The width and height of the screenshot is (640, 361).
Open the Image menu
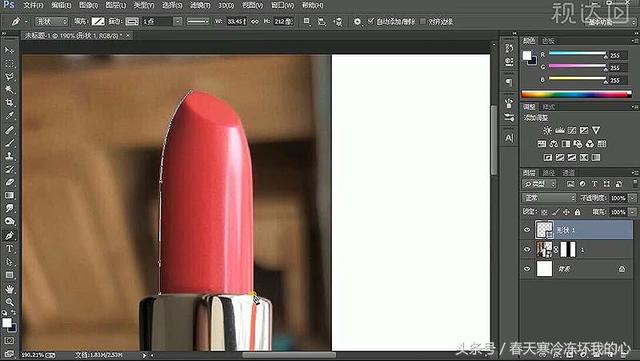(89, 5)
